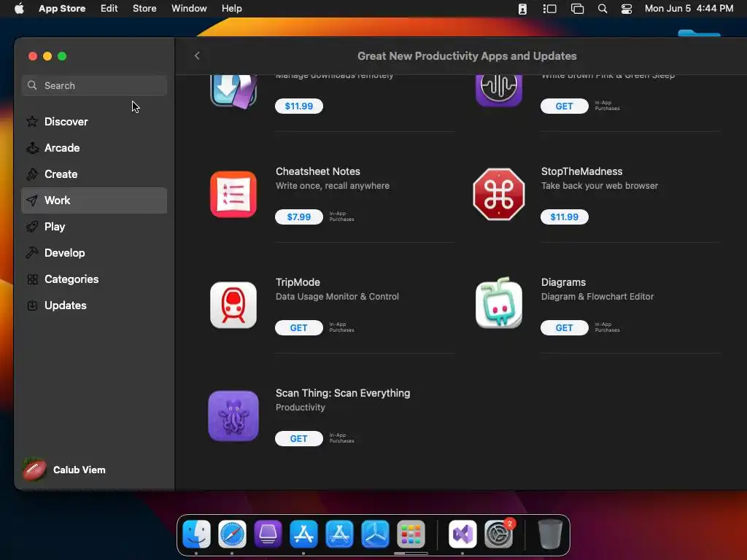Open the StopTheMadness app icon

499,194
